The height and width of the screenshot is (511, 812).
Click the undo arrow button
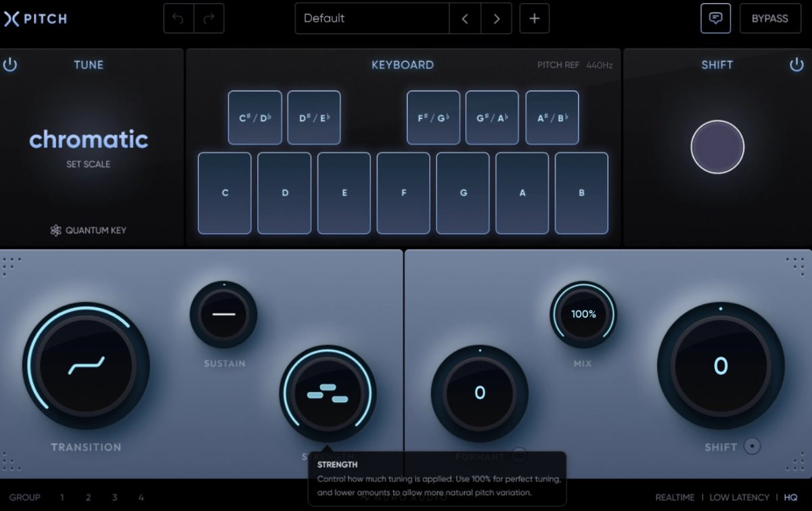tap(179, 18)
